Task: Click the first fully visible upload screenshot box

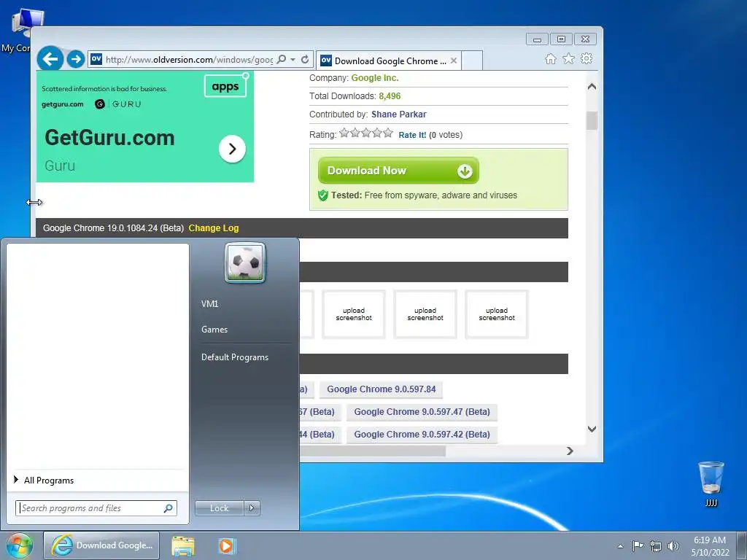Action: pyautogui.click(x=354, y=314)
